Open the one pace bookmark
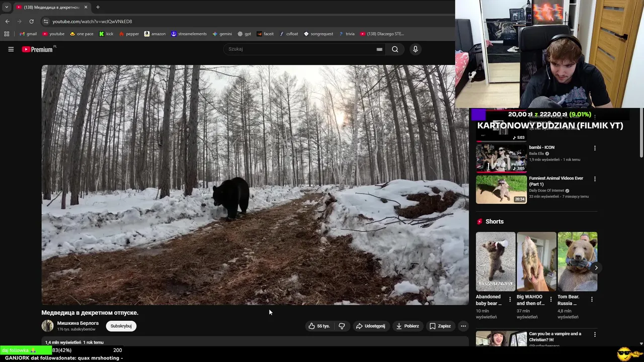The height and width of the screenshot is (362, 644). point(82,34)
